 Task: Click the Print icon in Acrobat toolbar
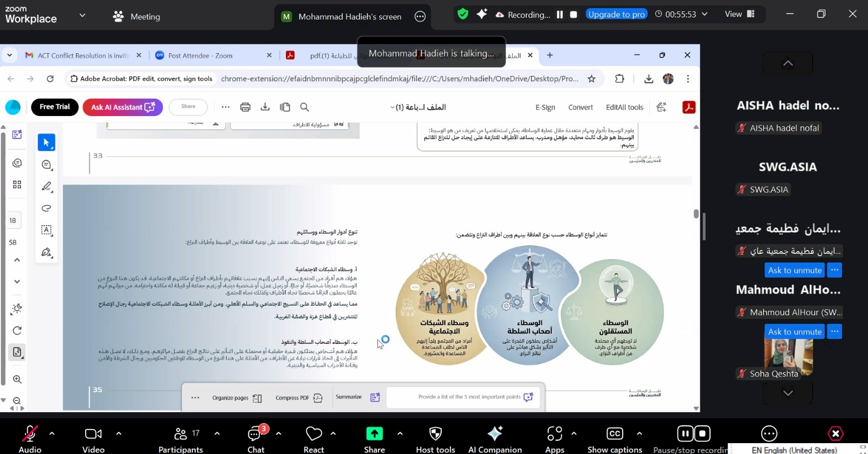pos(245,107)
